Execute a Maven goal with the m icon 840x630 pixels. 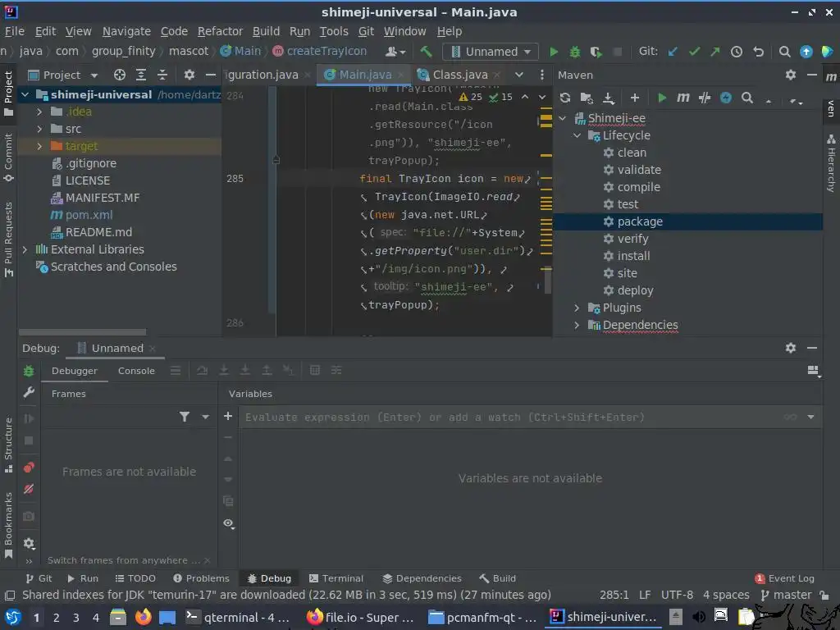tap(683, 98)
